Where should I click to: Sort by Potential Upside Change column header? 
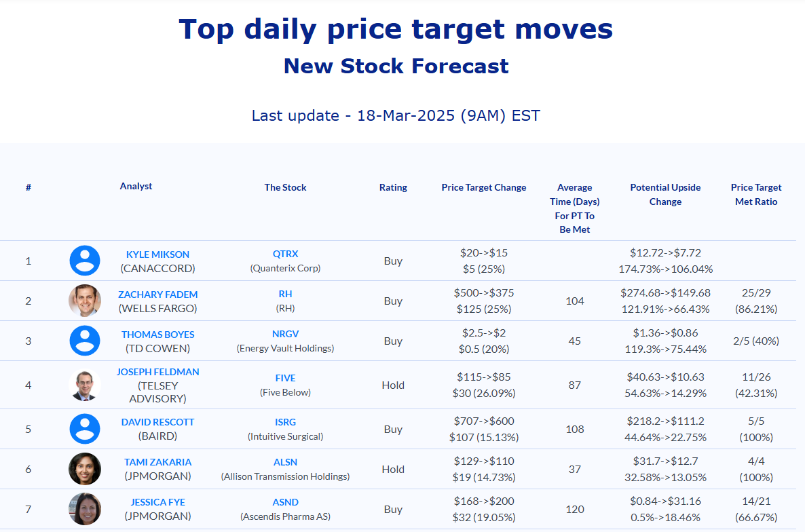(x=665, y=195)
